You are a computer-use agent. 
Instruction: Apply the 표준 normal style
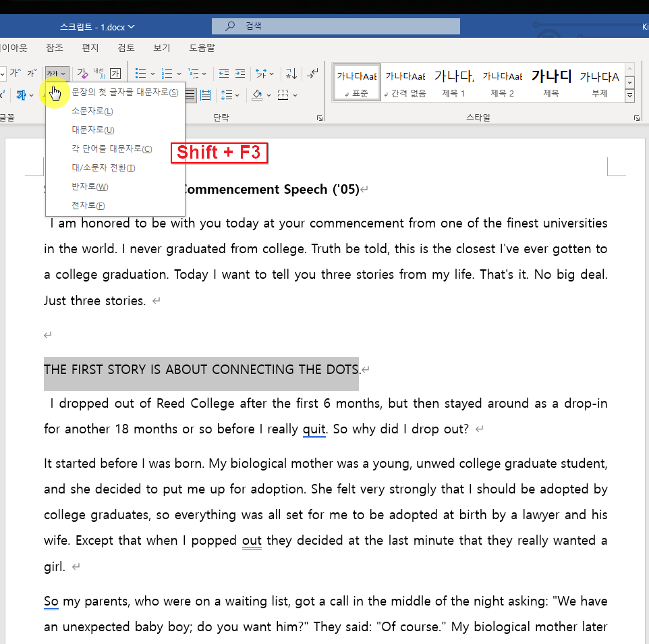coord(356,82)
